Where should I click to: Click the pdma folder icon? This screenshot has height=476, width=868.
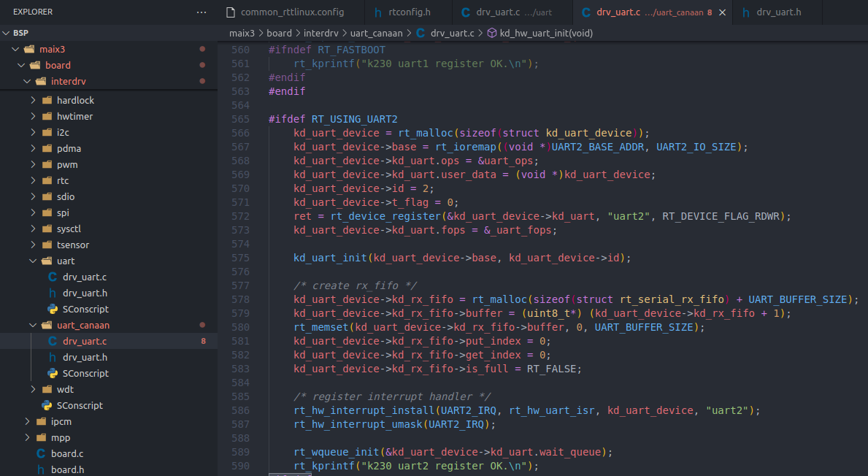click(x=47, y=148)
